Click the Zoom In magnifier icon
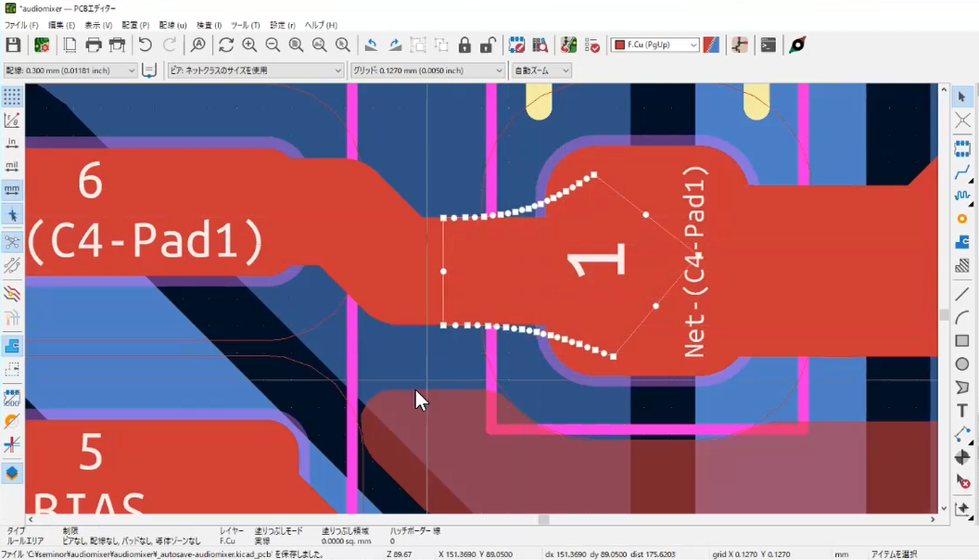Viewport: 979px width, 560px height. click(x=249, y=45)
